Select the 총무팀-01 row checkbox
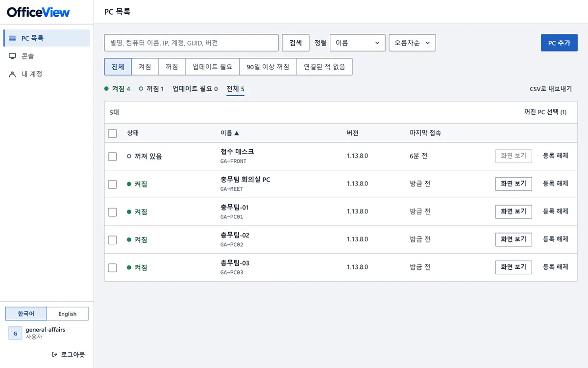The height and width of the screenshot is (368, 588). pos(113,212)
